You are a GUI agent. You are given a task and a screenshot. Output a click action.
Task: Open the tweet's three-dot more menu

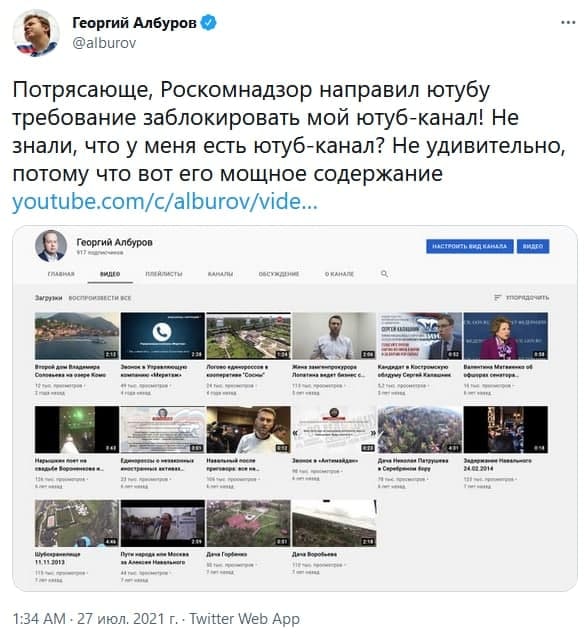click(568, 23)
